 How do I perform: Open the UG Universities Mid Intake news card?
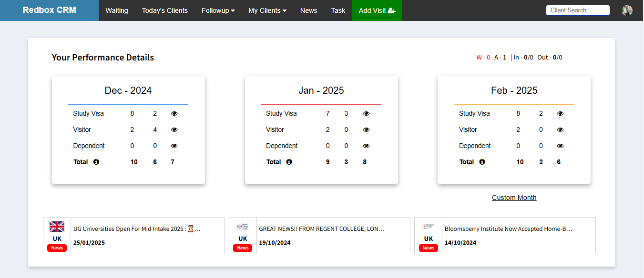point(137,229)
